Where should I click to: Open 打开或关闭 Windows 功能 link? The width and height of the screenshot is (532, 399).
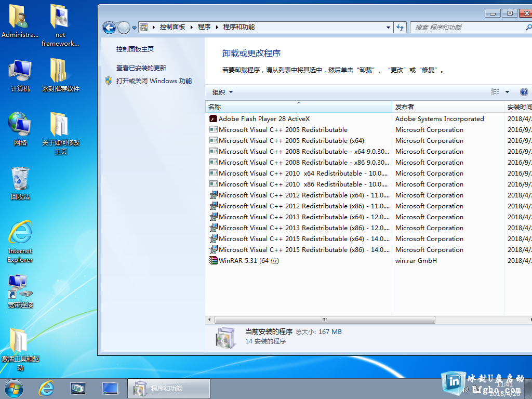point(154,81)
